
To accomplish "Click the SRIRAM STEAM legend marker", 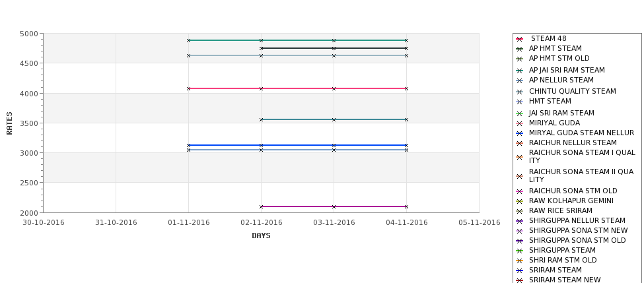I will click(520, 270).
